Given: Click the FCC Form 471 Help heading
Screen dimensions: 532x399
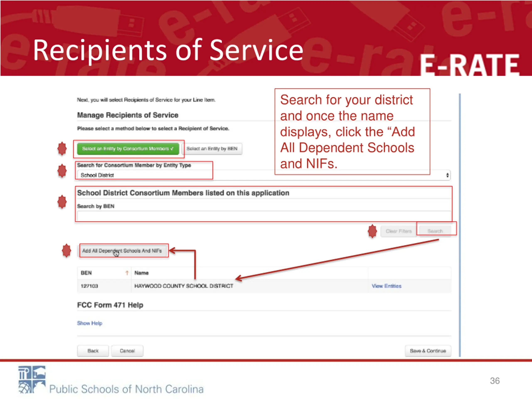Looking at the screenshot, I should 110,305.
